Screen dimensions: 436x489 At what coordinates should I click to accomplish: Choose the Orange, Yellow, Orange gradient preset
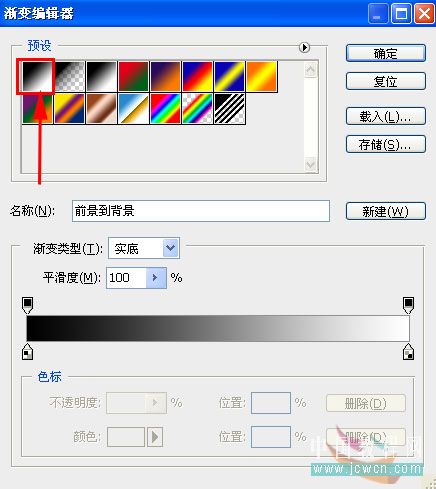tap(262, 76)
